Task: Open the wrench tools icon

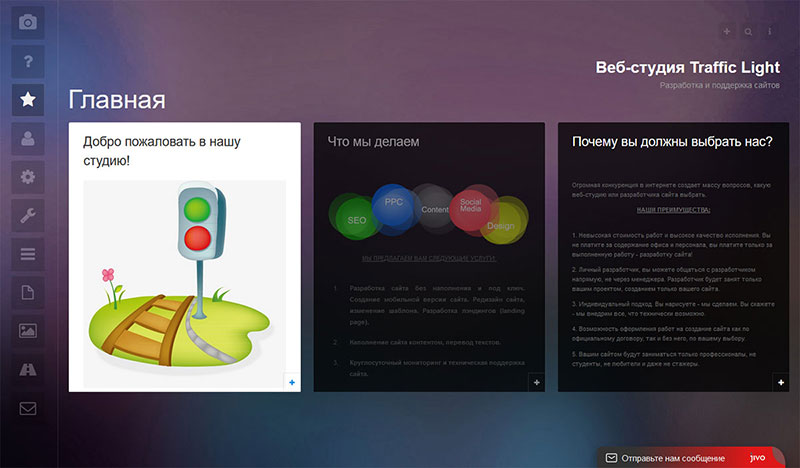Action: (28, 215)
